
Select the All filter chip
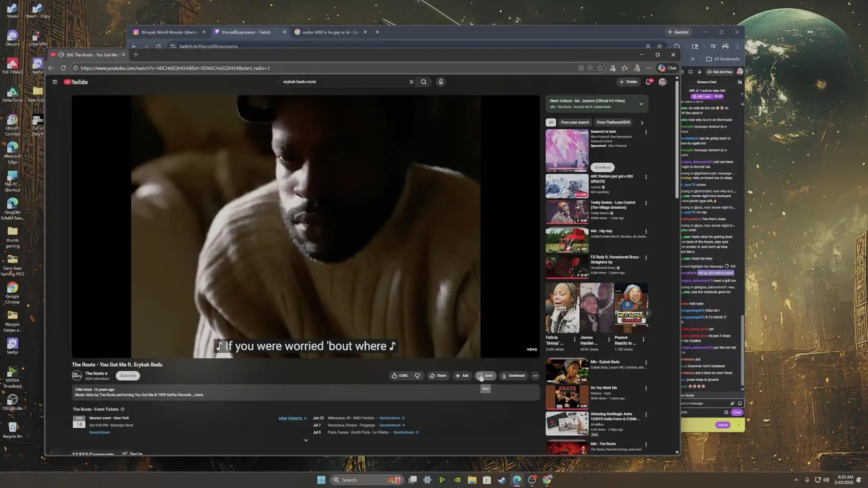click(x=551, y=123)
